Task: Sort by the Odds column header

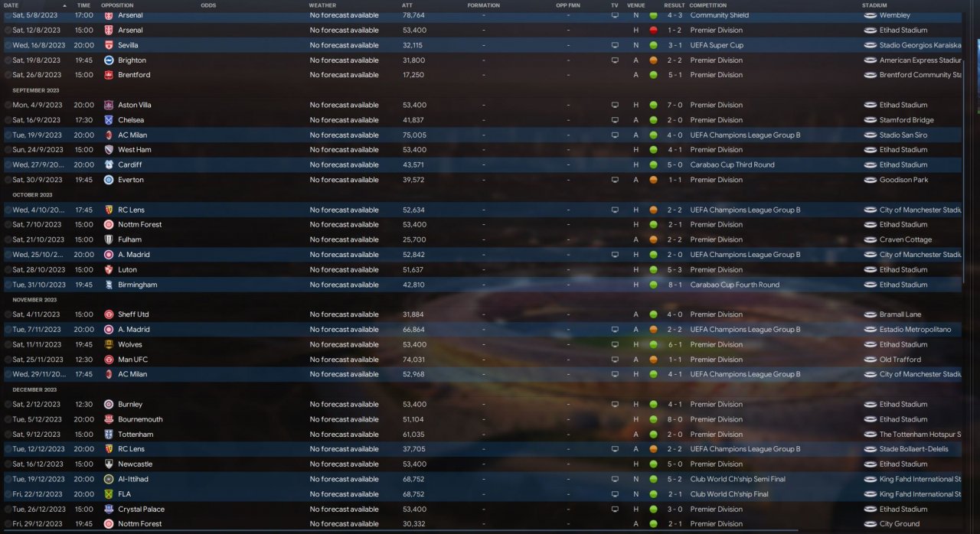Action: coord(208,5)
